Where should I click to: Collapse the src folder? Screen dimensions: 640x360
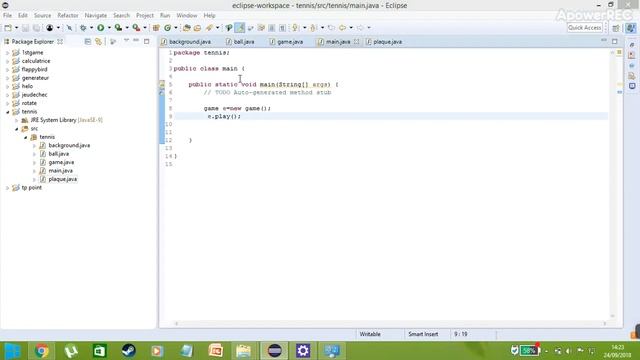click(17, 129)
